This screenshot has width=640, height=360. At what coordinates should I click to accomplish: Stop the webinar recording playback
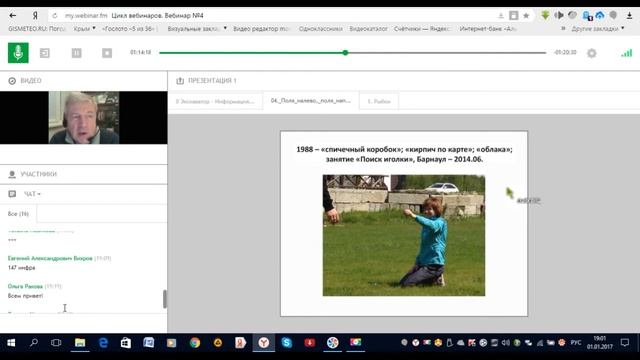[x=107, y=53]
